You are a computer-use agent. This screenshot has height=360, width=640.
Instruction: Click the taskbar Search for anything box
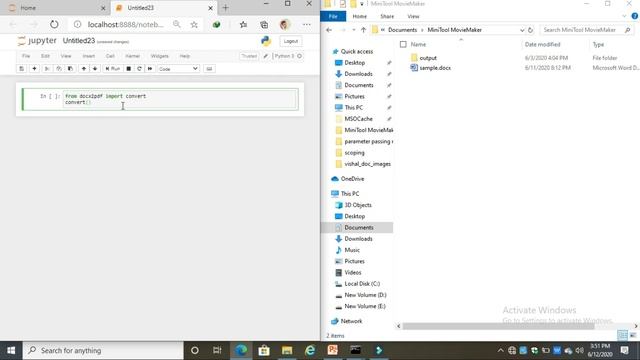(103, 350)
